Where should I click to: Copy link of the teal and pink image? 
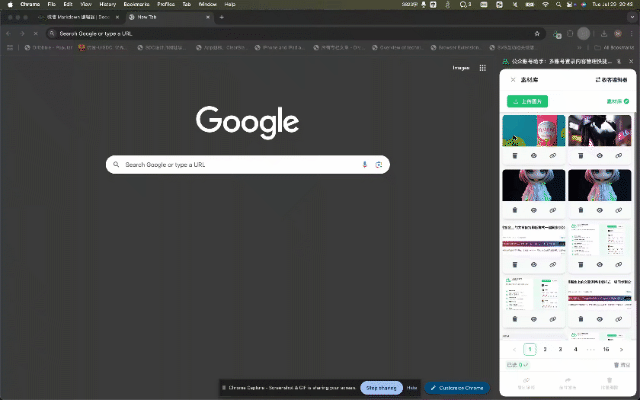[553, 156]
